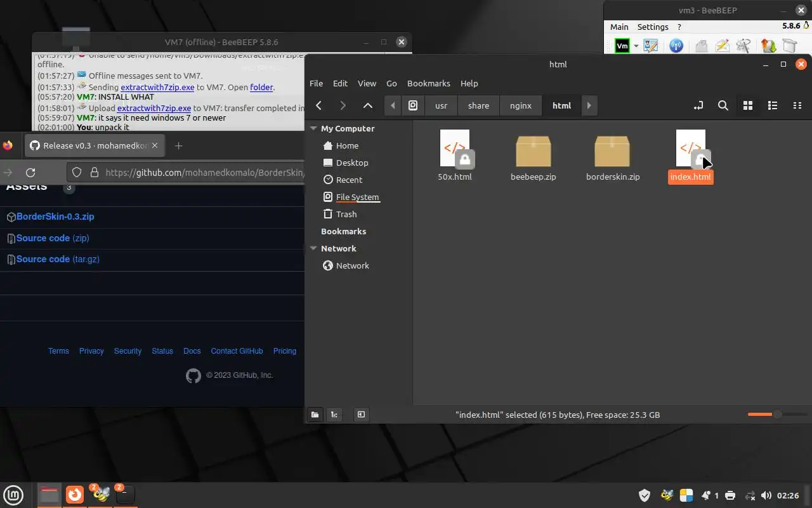
Task: Select the borderskin.zip archive
Action: 613,157
